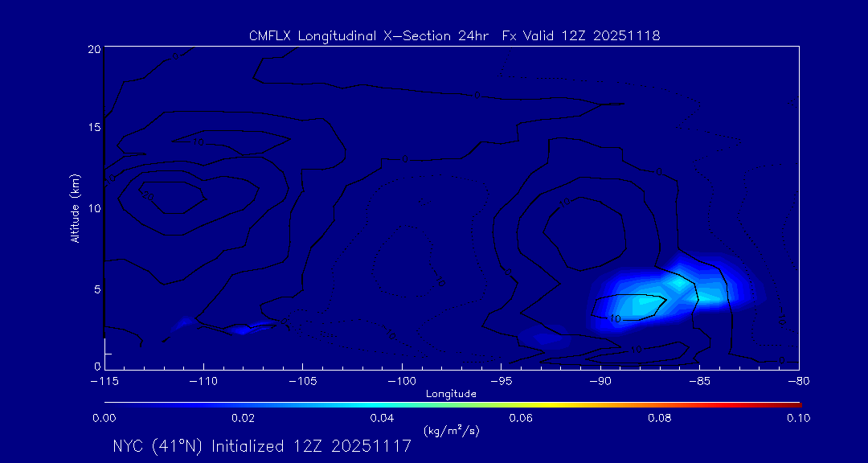Click the Longitude x-axis label
Screen dimensions: 868x463
(x=451, y=394)
